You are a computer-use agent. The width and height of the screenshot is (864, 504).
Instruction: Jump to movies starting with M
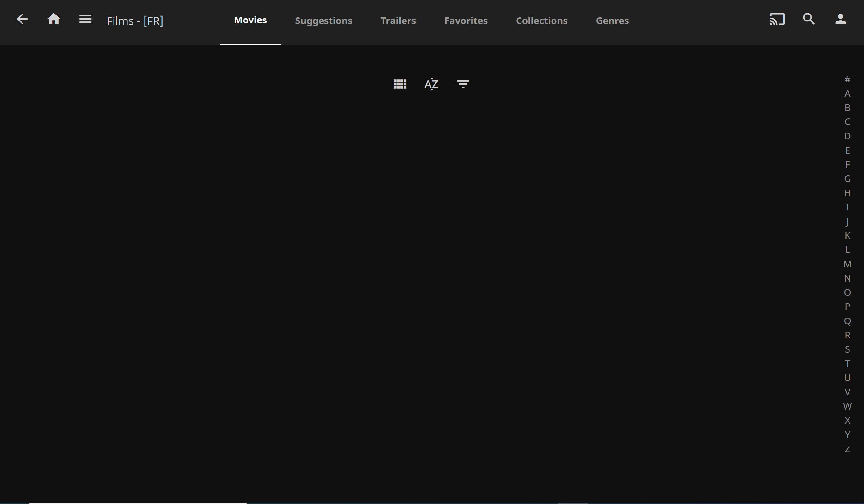848,264
